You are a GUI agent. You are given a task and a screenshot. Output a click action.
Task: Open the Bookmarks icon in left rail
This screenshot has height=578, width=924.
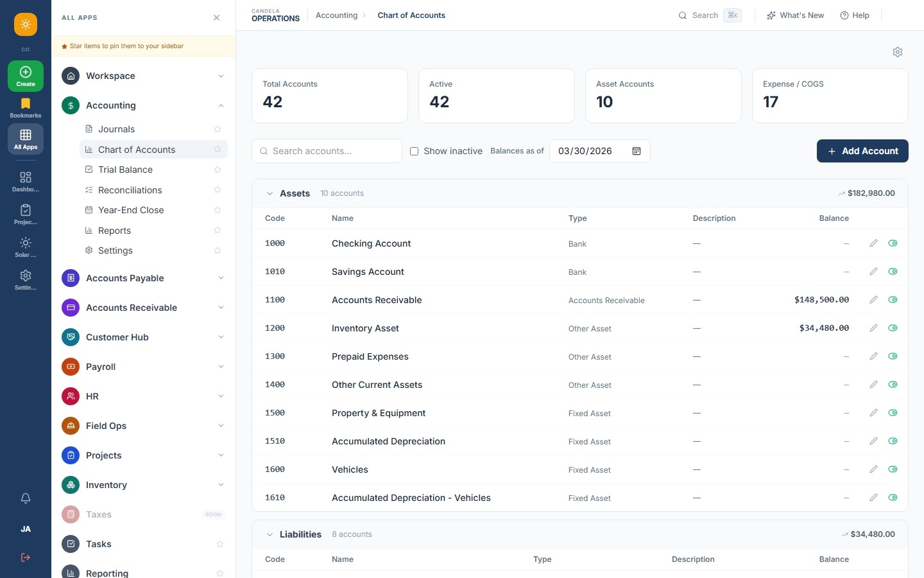(x=26, y=108)
